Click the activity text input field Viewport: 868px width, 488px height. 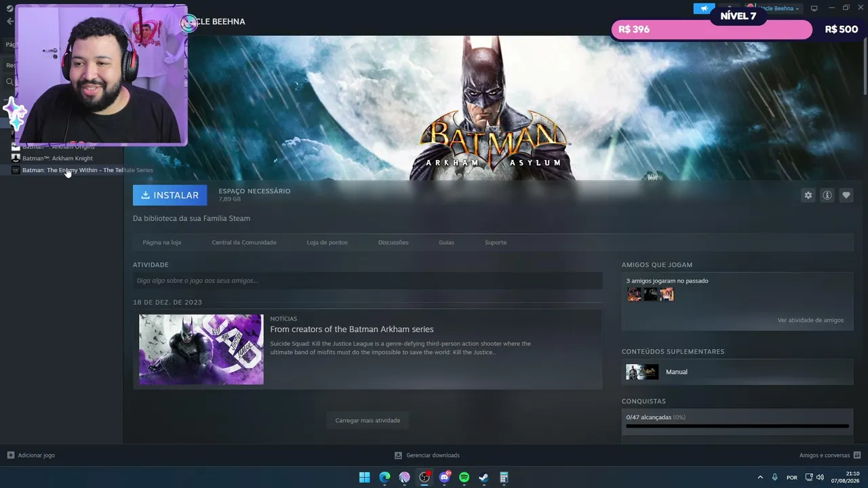pos(368,281)
